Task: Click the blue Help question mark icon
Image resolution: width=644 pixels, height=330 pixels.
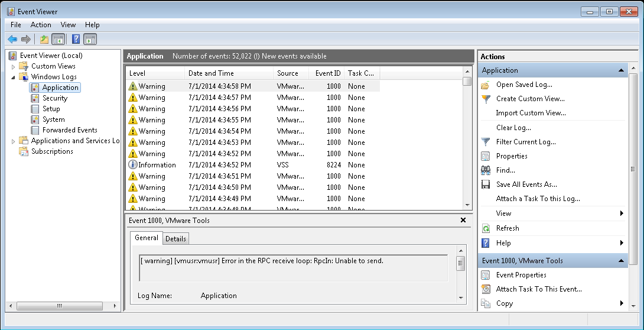Action: pyautogui.click(x=76, y=40)
